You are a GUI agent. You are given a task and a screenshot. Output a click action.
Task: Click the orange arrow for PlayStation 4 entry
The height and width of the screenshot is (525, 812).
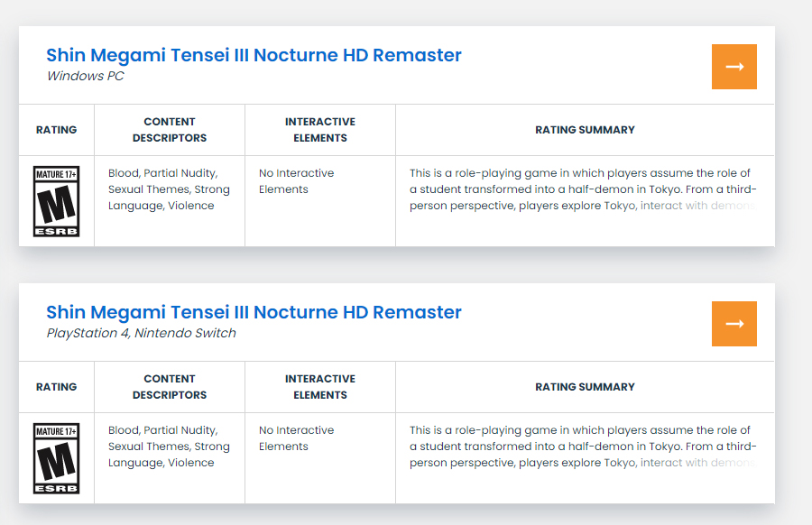pyautogui.click(x=734, y=324)
